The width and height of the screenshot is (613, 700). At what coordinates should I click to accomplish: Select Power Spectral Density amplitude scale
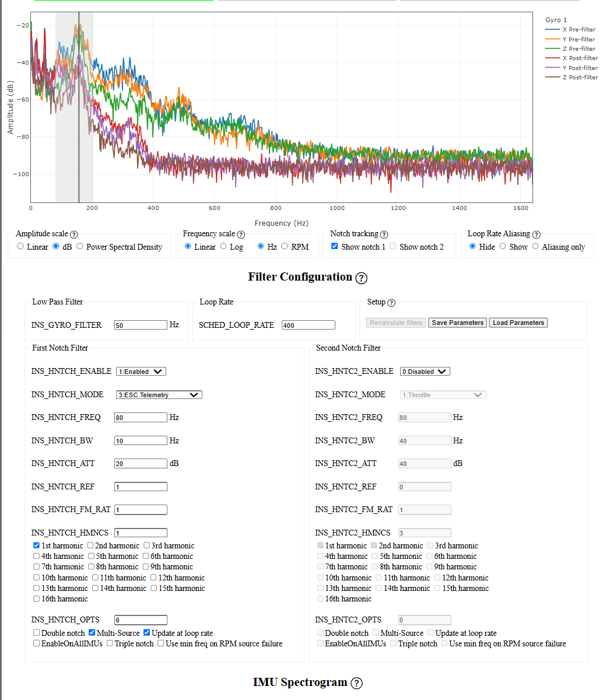(80, 246)
